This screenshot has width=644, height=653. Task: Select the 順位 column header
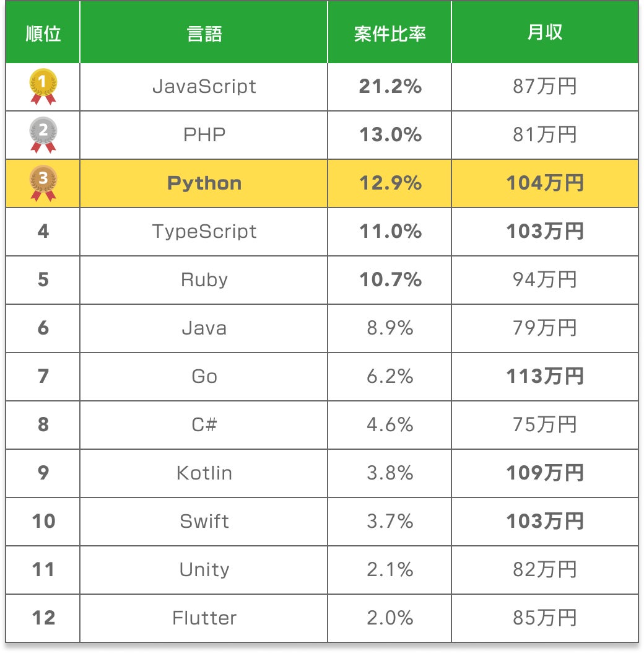43,33
